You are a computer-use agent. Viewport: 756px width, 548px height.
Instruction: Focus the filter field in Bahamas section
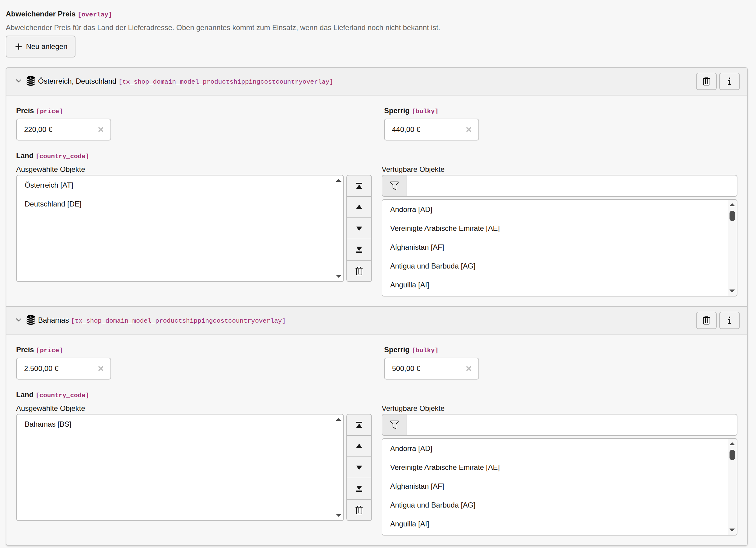click(x=571, y=425)
